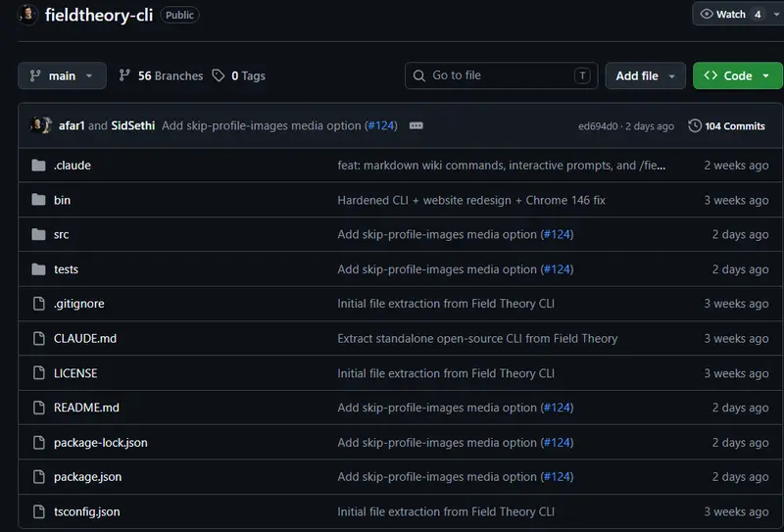Open #124 link in package-lock.json row
This screenshot has height=532, width=784.
558,443
